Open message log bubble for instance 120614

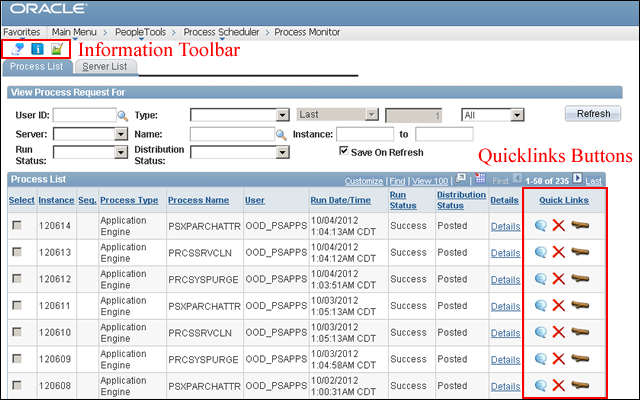click(541, 225)
